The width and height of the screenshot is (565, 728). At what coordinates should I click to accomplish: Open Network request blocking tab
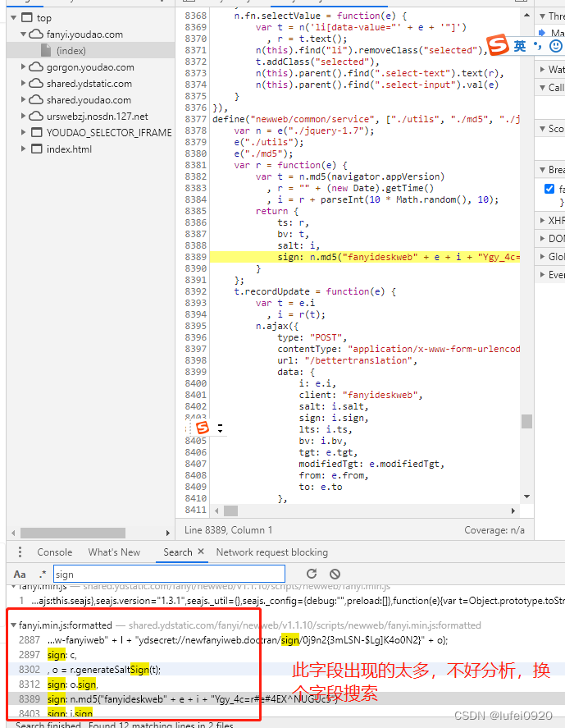(271, 552)
